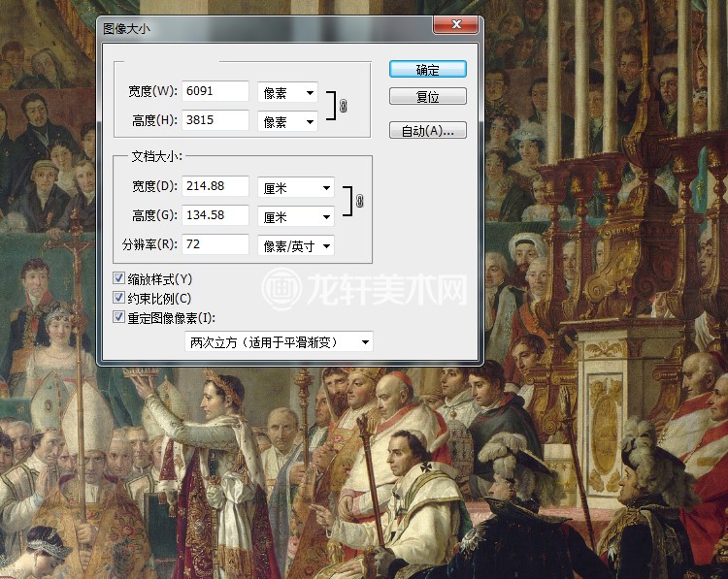
Task: Open the 自动(A)... auto resolution settings
Action: coord(428,130)
